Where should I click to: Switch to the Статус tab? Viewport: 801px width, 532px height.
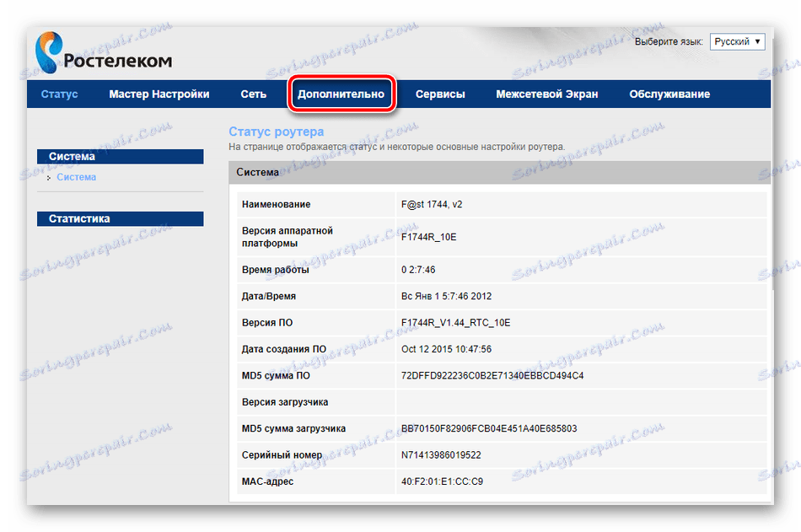[x=59, y=94]
